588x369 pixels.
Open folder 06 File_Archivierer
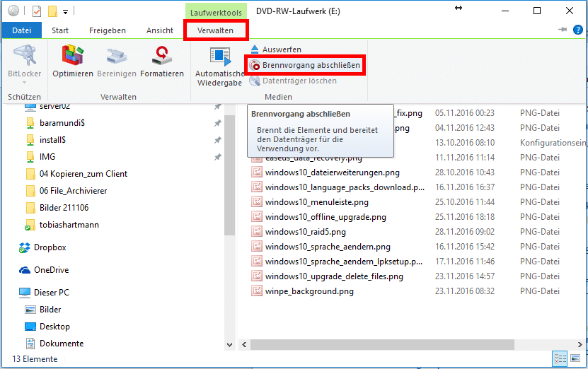(73, 191)
